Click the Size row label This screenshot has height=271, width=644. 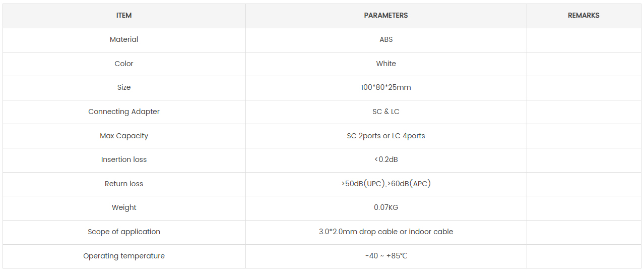click(x=124, y=87)
